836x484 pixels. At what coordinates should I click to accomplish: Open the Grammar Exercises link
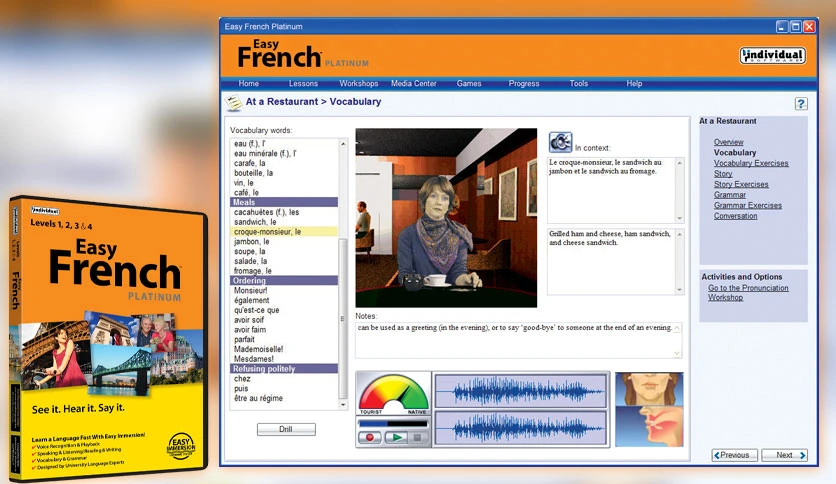tap(747, 205)
